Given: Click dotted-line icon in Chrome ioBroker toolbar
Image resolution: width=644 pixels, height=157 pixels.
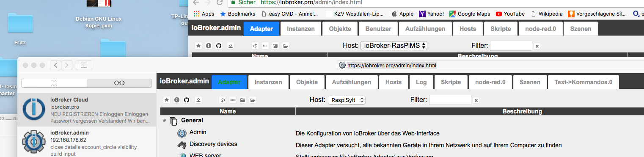Looking at the screenshot, I should coord(265,46).
